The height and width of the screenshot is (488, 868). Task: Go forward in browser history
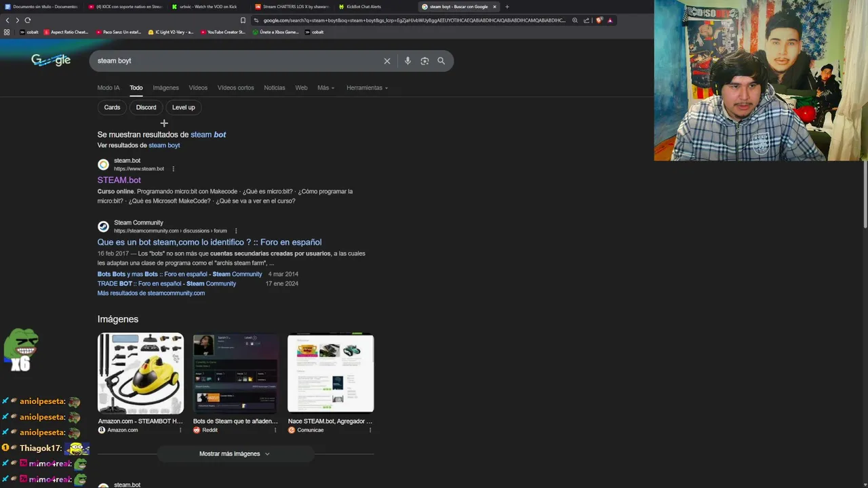point(18,20)
